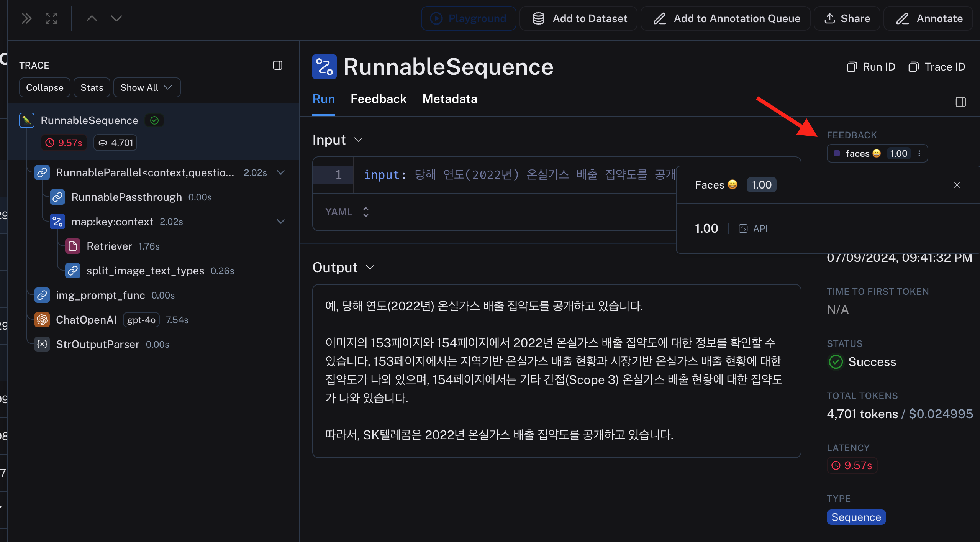Copy the Run ID

pyautogui.click(x=871, y=67)
